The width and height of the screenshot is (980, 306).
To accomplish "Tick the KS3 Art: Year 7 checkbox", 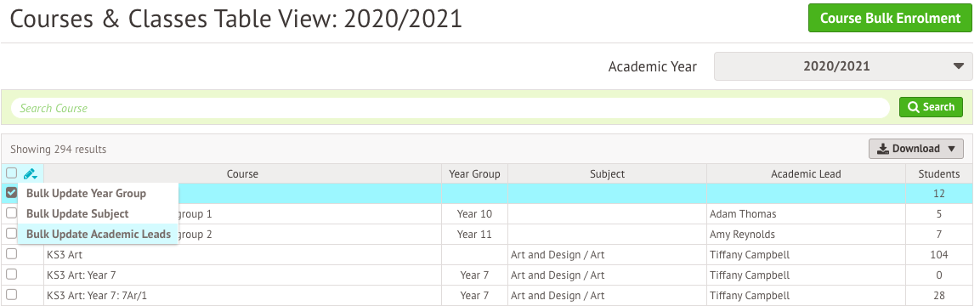I will tap(11, 275).
